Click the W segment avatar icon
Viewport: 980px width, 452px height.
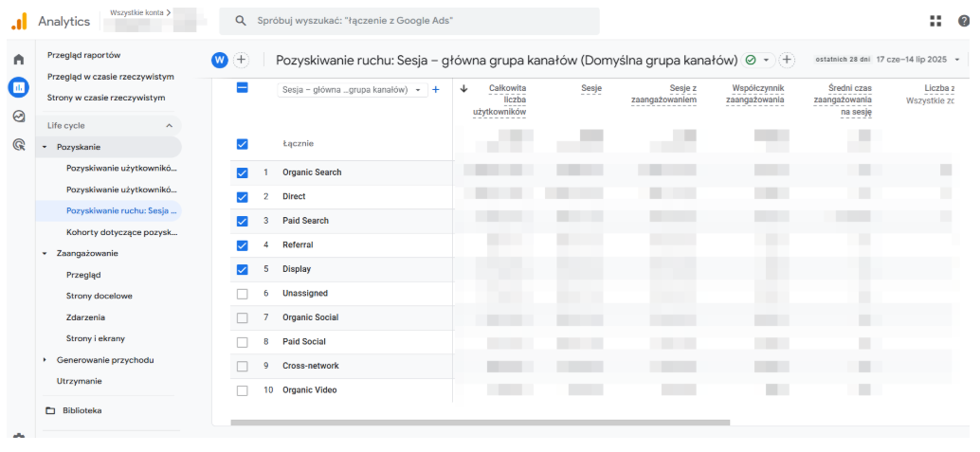pos(219,60)
